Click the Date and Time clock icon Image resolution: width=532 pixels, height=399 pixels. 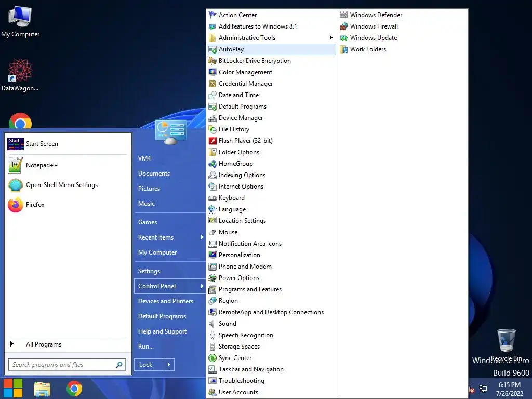coord(212,95)
